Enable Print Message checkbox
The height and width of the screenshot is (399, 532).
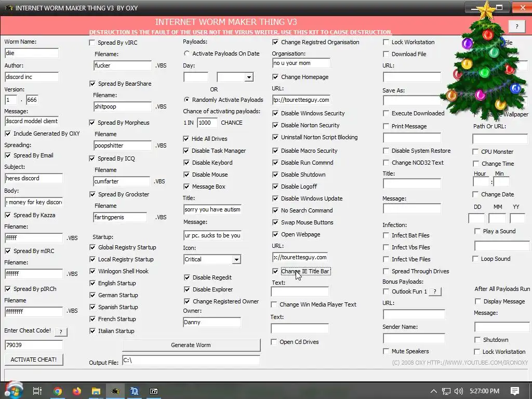click(386, 126)
